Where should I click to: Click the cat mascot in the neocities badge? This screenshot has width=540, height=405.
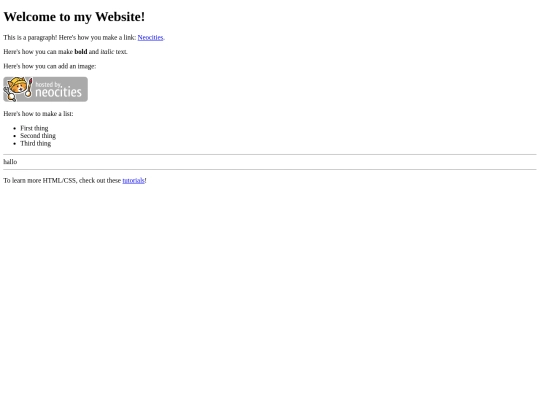point(18,89)
